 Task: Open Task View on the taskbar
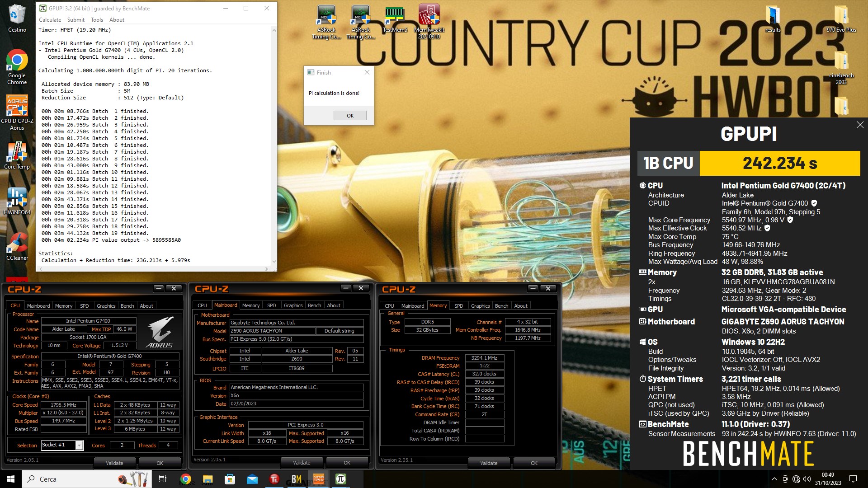click(163, 479)
